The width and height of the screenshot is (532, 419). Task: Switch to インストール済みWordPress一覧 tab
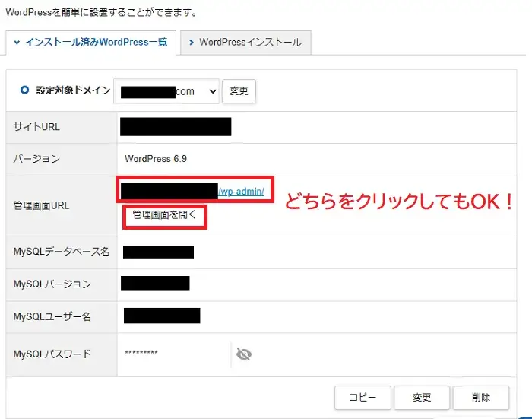click(90, 43)
